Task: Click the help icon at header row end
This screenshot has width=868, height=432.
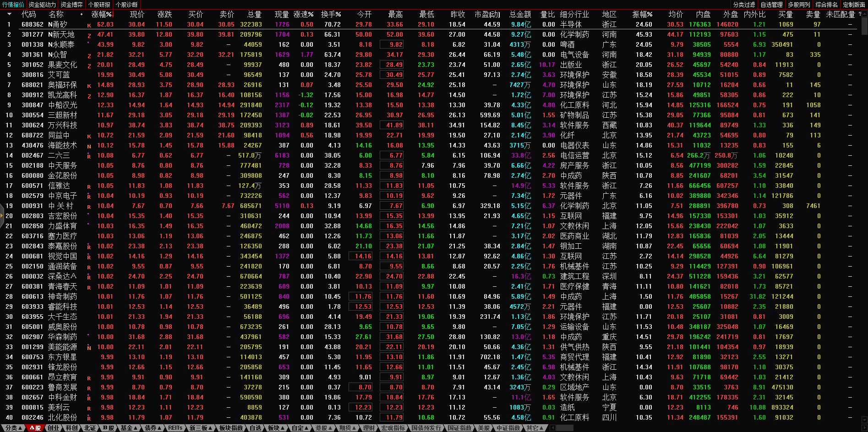Action: pos(860,14)
